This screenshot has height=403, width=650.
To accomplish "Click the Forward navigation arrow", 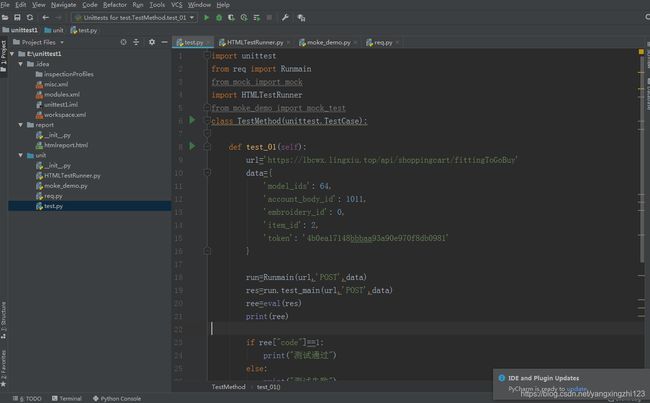I will [x=58, y=17].
